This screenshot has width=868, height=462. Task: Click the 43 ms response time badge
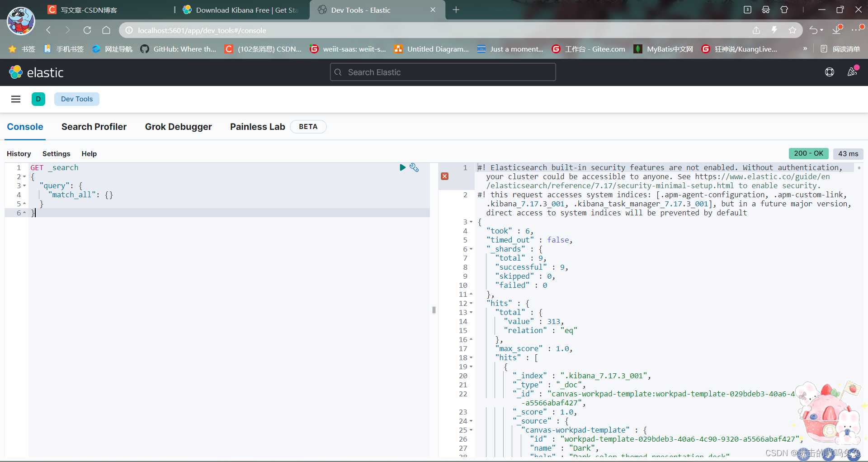coord(848,154)
